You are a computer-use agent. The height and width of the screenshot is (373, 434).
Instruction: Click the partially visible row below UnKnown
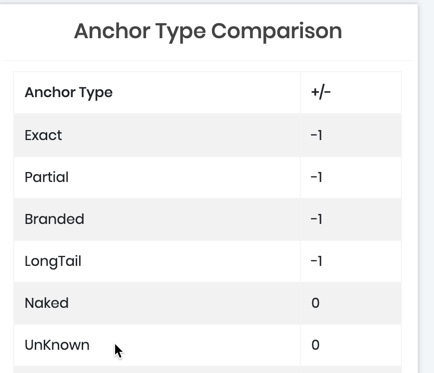207,370
